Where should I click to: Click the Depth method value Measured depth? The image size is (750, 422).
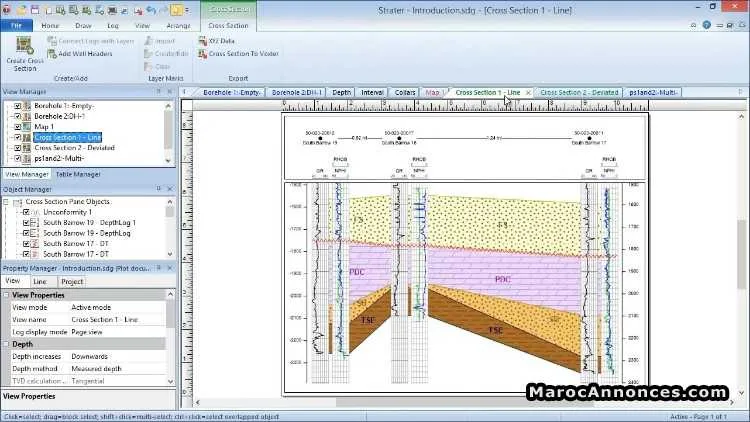pos(96,369)
